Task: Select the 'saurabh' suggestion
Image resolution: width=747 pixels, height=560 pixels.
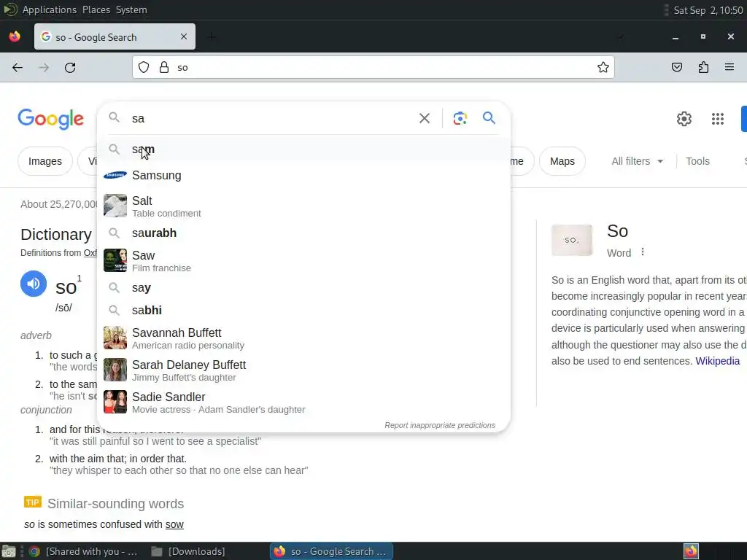Action: pyautogui.click(x=303, y=233)
